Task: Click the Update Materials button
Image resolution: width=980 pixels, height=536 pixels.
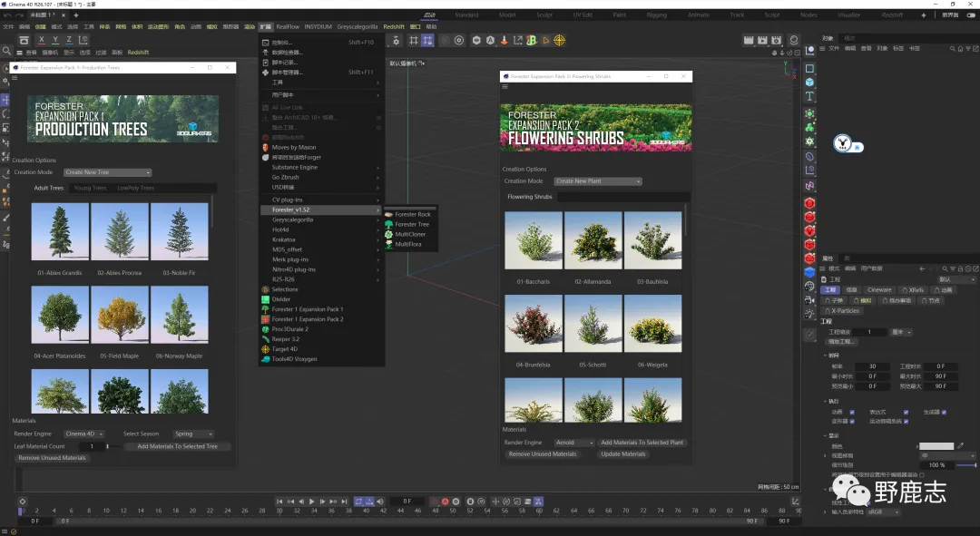Action: click(622, 454)
